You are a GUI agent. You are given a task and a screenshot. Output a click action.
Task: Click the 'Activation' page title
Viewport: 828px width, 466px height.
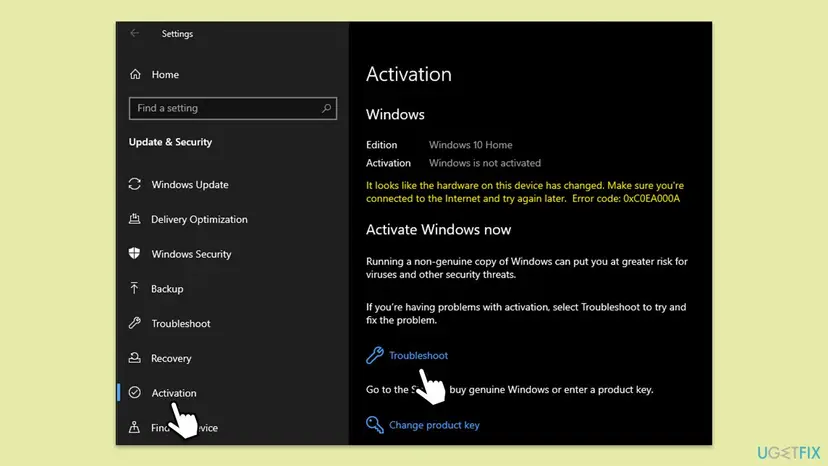[x=409, y=74]
